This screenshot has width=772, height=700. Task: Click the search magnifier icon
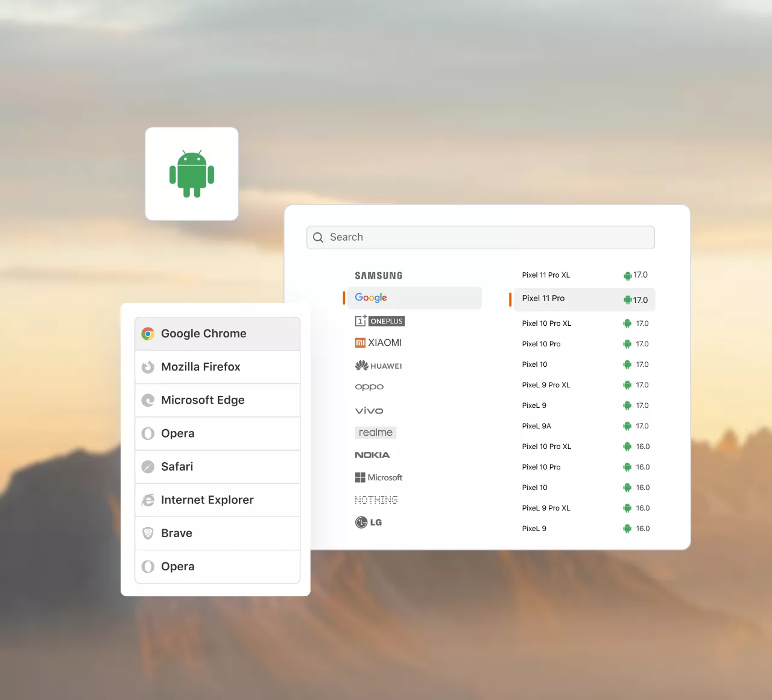(x=318, y=238)
